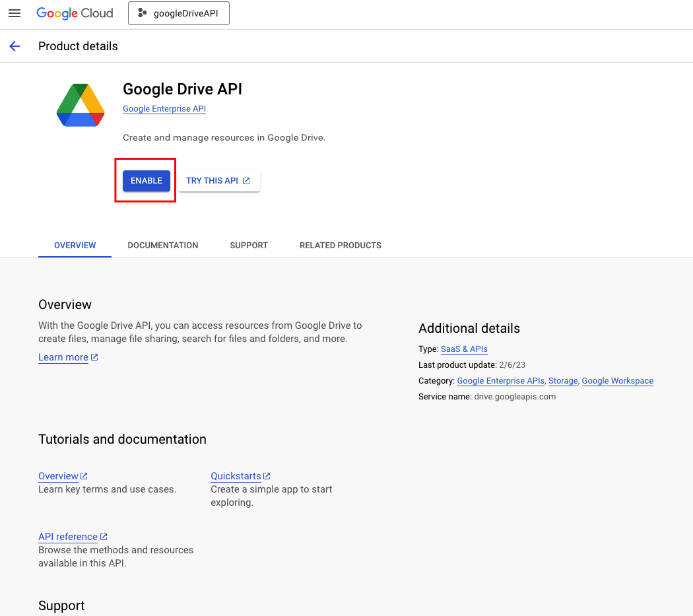The width and height of the screenshot is (693, 616).
Task: Click the 'Create and manage resources' description
Action: pyautogui.click(x=224, y=137)
